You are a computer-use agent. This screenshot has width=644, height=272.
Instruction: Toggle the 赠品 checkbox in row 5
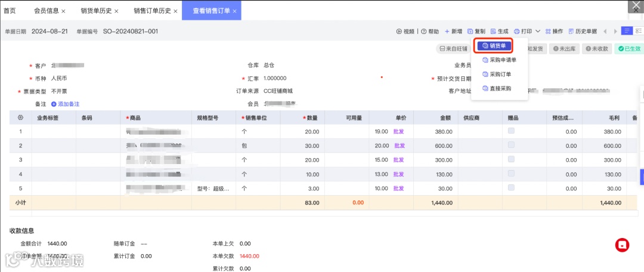coord(511,188)
